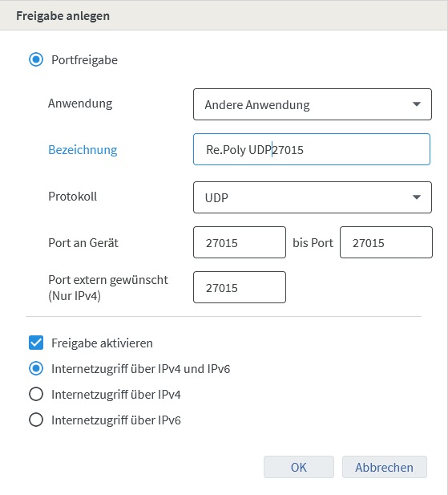448x495 pixels.
Task: Click the Abbrechen button
Action: 385,467
